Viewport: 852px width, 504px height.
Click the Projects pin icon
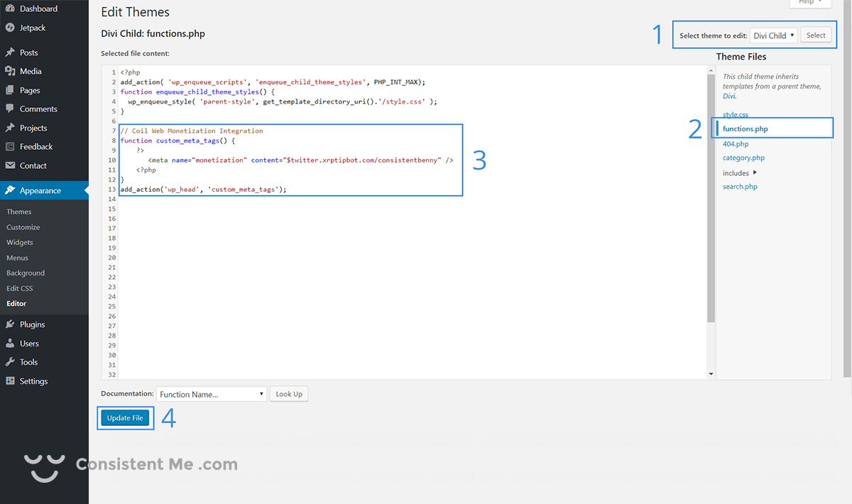point(10,128)
